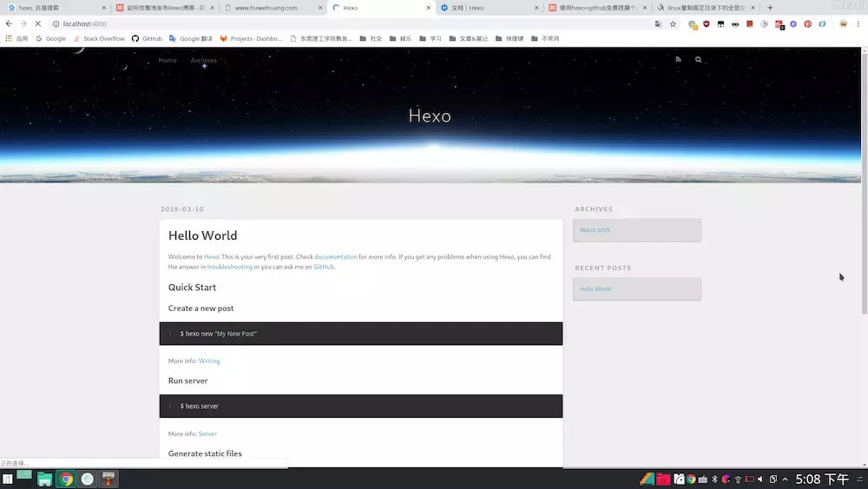Expand the 社交 bookmark folder
Viewport: 868px width, 489px height.
(x=371, y=39)
